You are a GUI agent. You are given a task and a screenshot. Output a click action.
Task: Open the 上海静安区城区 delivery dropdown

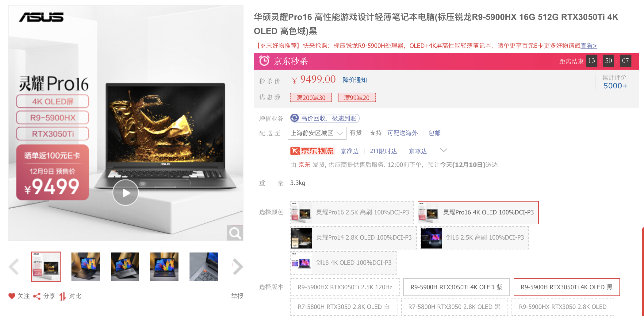point(317,133)
